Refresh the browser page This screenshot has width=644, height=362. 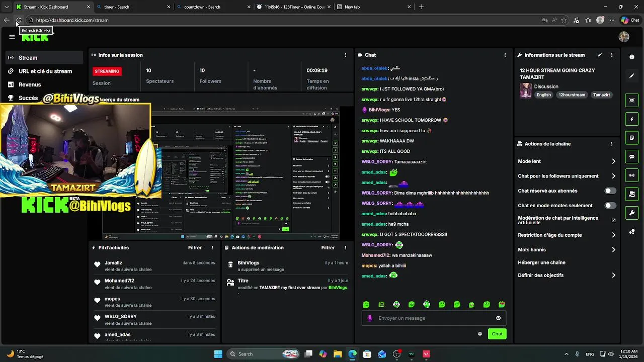(19, 20)
